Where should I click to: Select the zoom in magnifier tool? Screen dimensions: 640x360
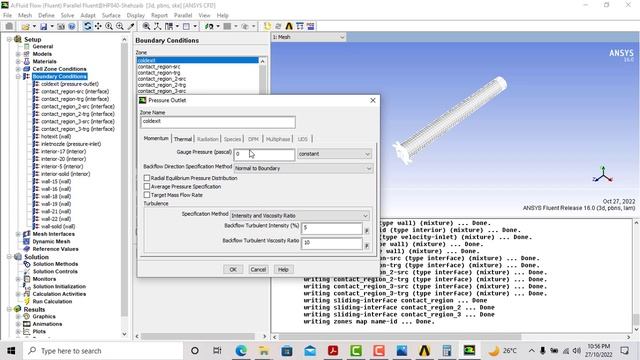[x=109, y=26]
